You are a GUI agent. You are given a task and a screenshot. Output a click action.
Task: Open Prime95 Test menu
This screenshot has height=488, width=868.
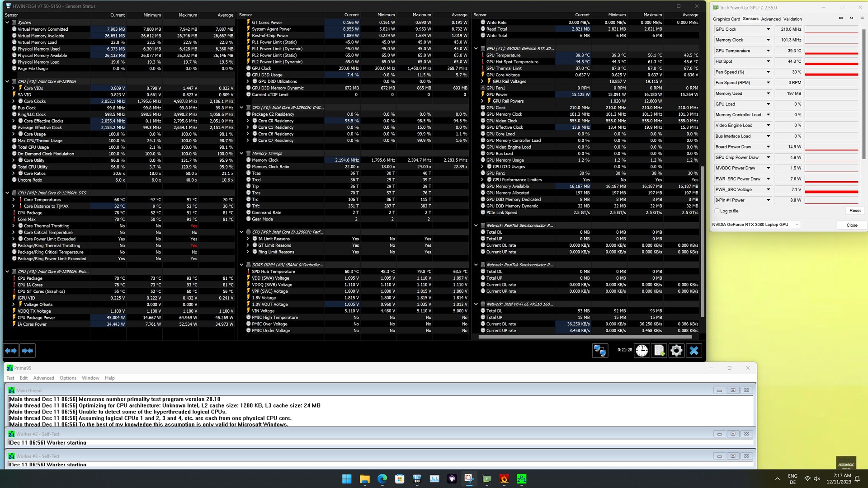10,378
